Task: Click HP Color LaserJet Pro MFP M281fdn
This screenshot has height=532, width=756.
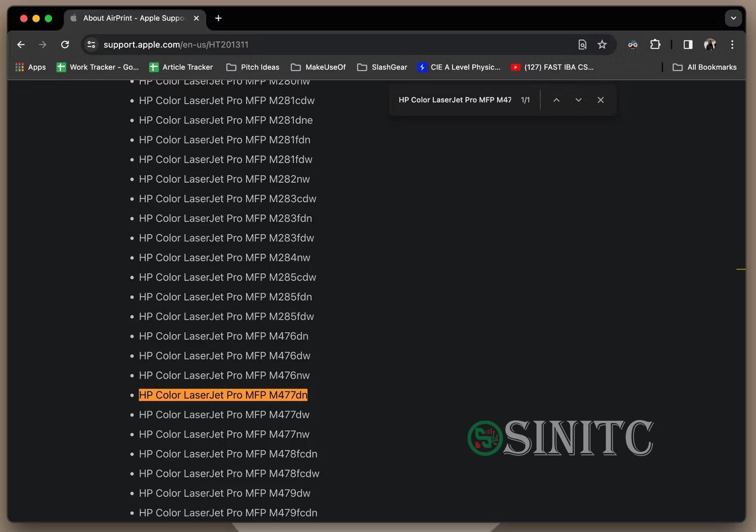Action: coord(225,140)
